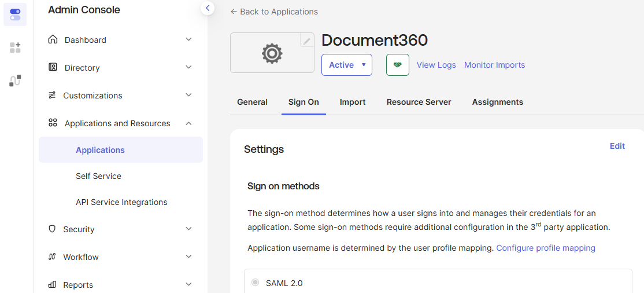
Task: Expand the Customizations menu chevron
Action: click(x=188, y=95)
